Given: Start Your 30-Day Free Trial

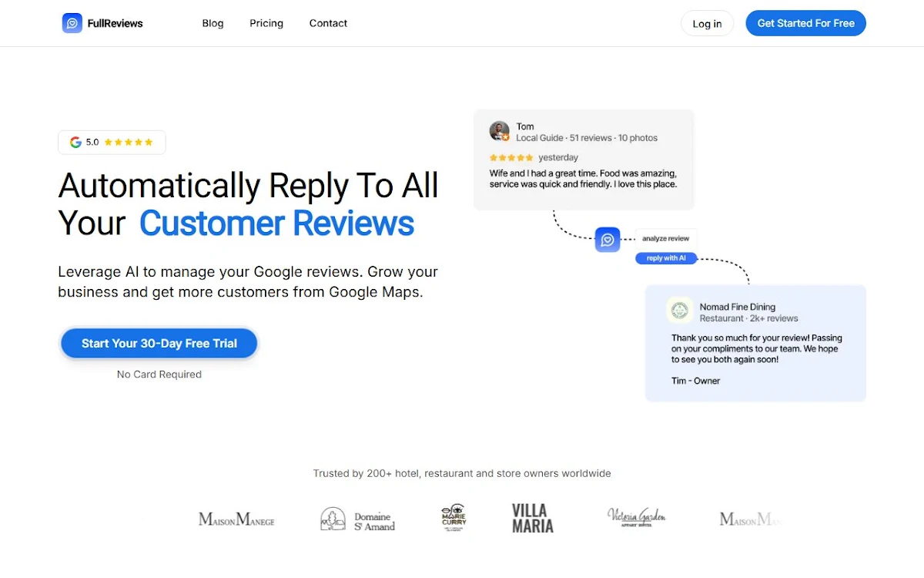Looking at the screenshot, I should tap(159, 344).
